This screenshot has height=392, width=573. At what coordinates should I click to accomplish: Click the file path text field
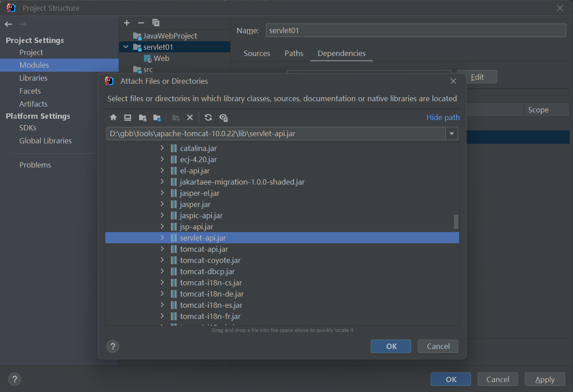click(276, 134)
